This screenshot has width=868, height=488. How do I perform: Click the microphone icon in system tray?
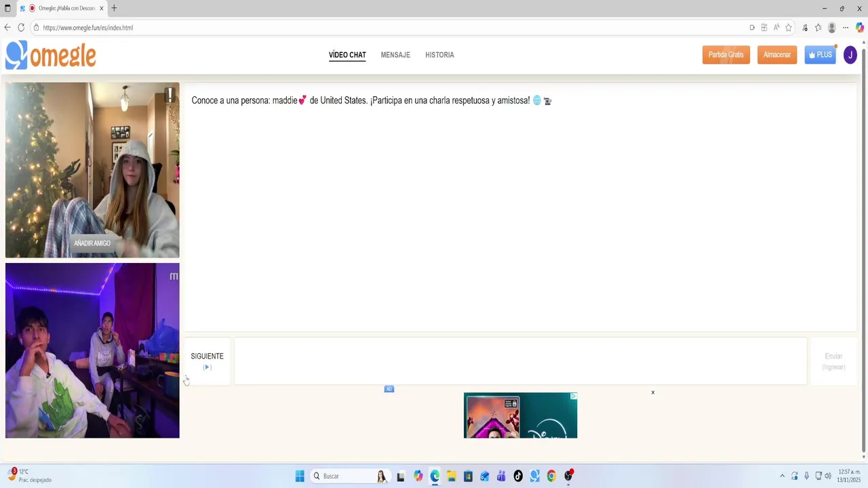point(806,476)
